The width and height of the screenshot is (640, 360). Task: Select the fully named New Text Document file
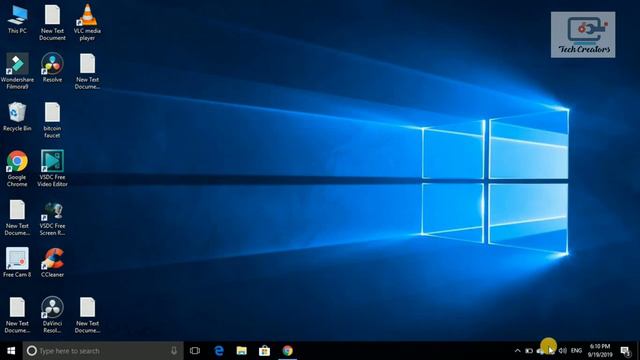click(52, 22)
